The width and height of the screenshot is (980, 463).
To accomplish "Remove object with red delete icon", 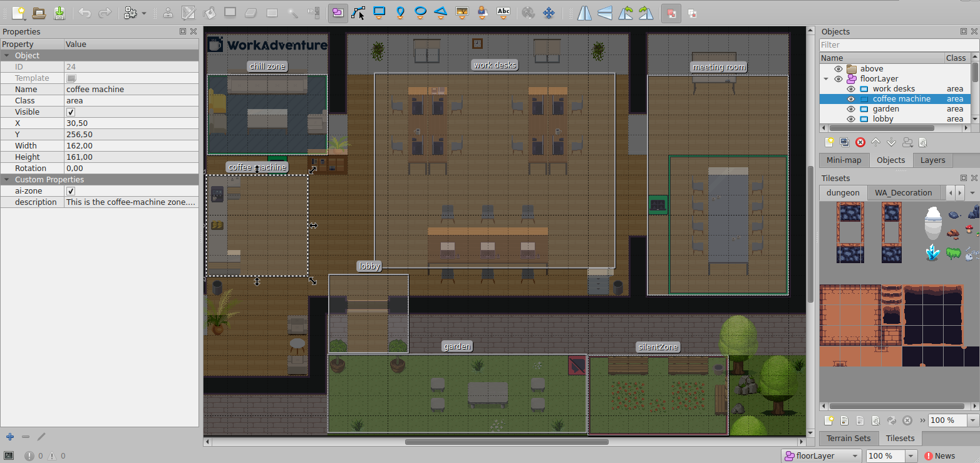I will [x=860, y=142].
